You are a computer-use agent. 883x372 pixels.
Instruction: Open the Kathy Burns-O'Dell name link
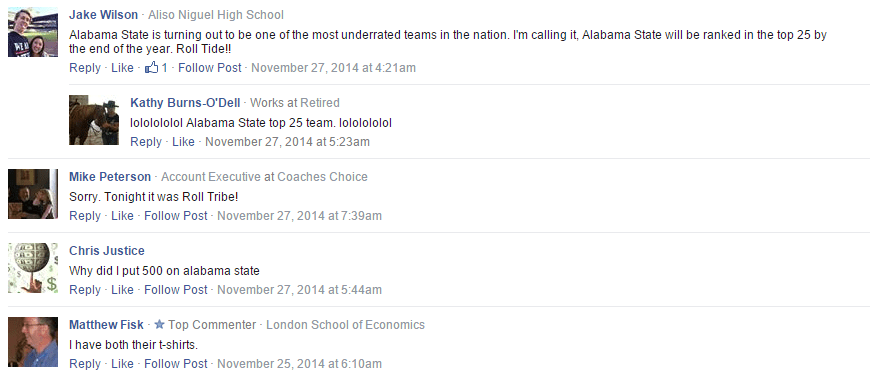click(185, 103)
